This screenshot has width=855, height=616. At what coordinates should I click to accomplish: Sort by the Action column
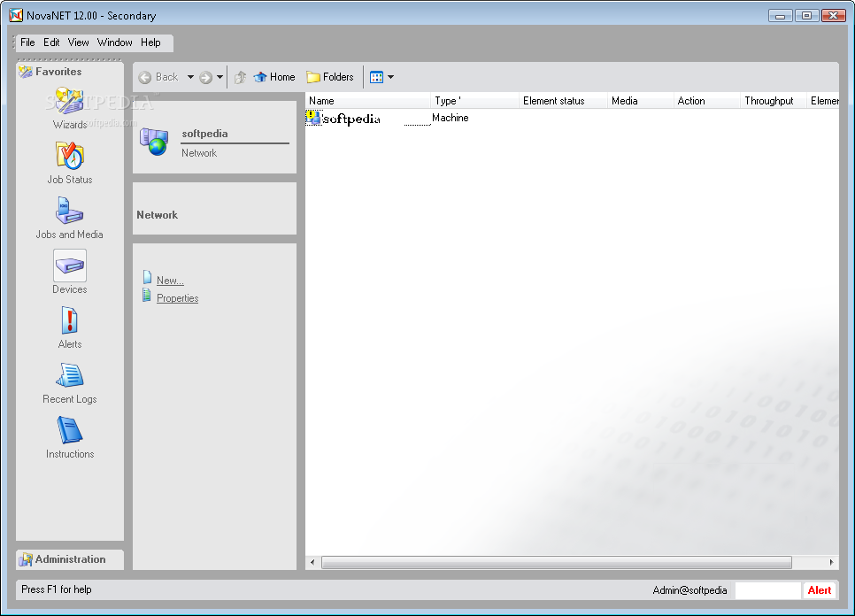tap(706, 101)
